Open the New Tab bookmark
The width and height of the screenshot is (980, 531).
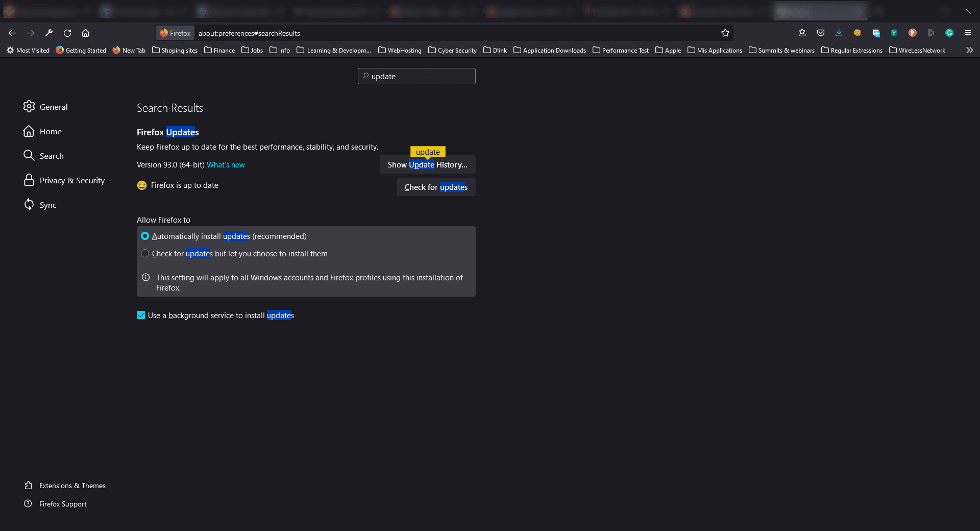pos(129,50)
